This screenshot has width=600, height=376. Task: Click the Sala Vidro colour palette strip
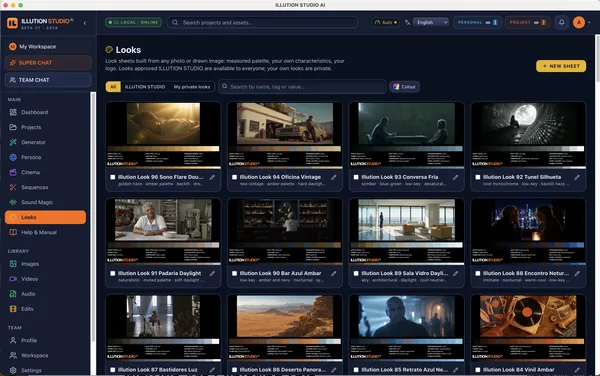(406, 245)
